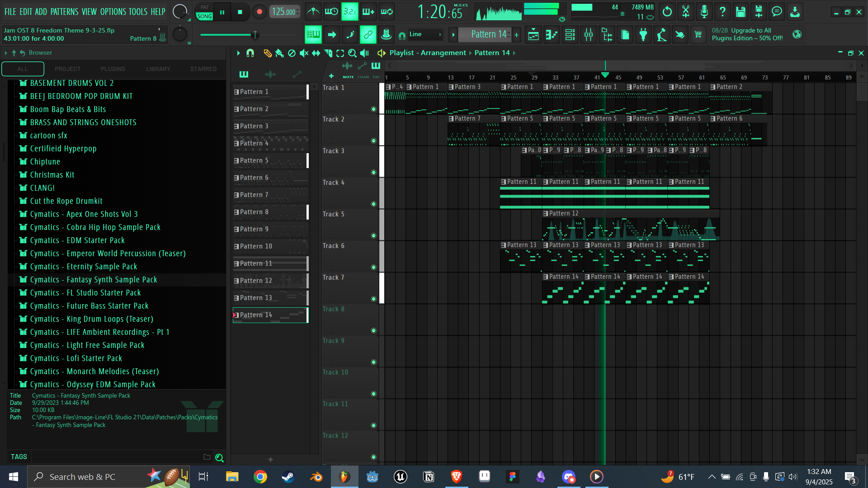Image resolution: width=868 pixels, height=488 pixels.
Task: Stop playback with the stop button
Action: coord(240,12)
